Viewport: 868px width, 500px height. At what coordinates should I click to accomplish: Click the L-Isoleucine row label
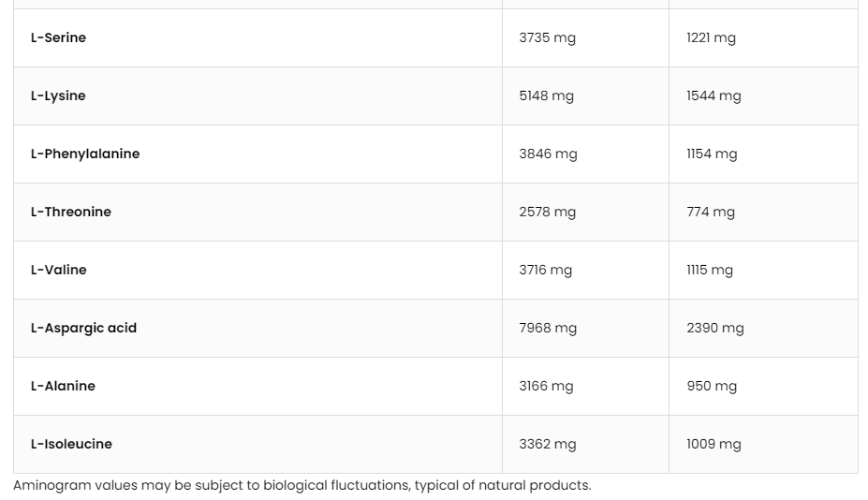pyautogui.click(x=71, y=444)
